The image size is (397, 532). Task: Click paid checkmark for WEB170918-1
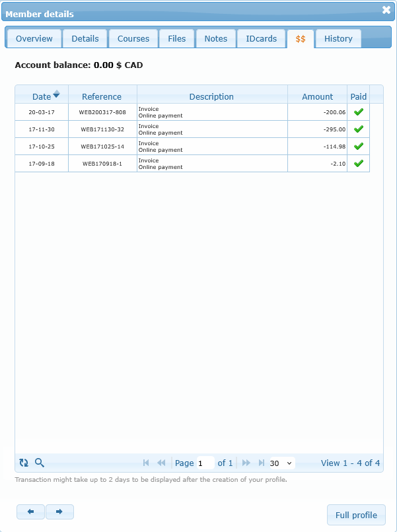pos(359,164)
